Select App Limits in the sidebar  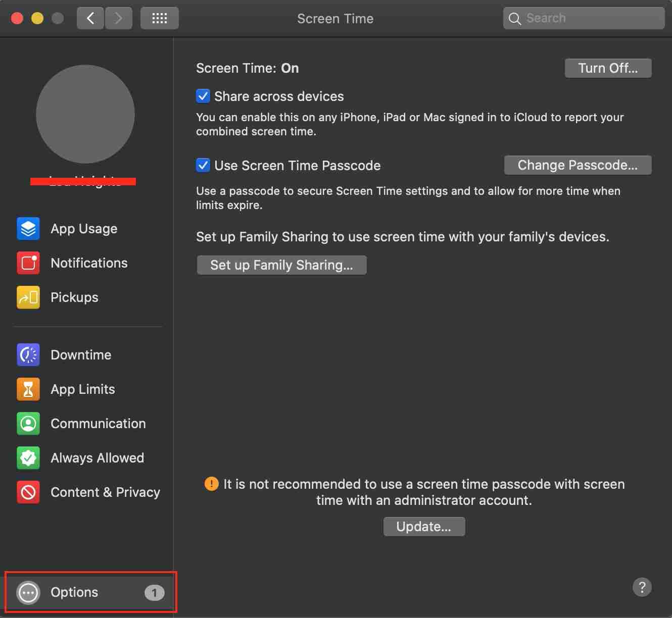[x=83, y=389]
